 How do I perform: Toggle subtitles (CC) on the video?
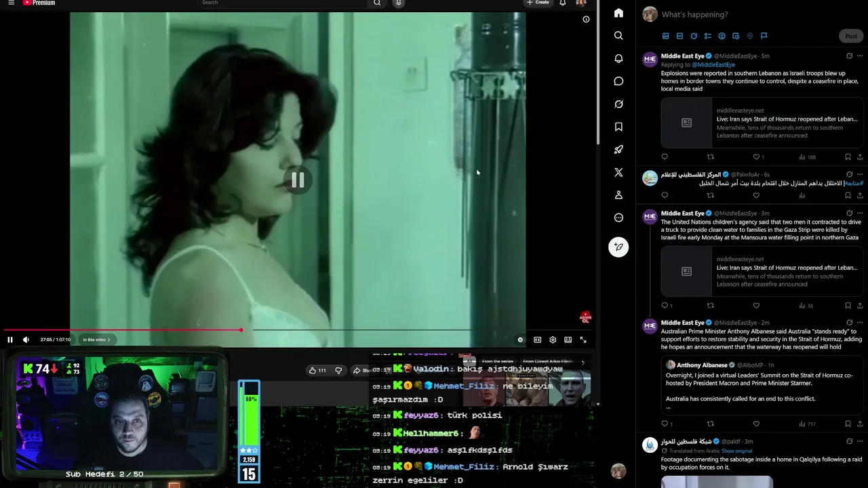click(x=537, y=340)
